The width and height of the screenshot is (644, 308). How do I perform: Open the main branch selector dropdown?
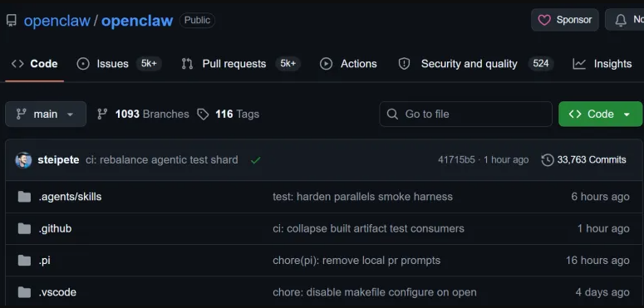[x=46, y=114]
